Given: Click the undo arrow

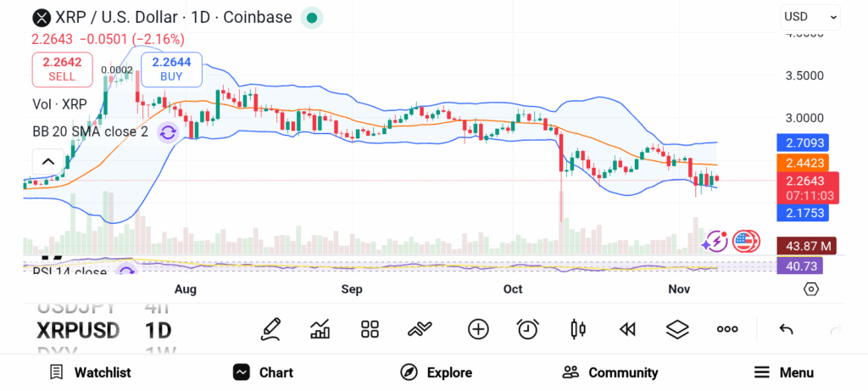Looking at the screenshot, I should 786,329.
